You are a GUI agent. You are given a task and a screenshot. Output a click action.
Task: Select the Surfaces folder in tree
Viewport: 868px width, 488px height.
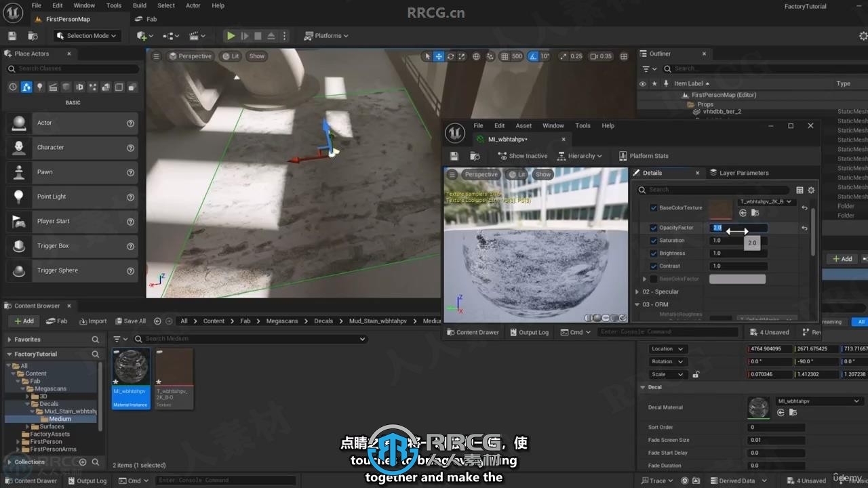(52, 426)
